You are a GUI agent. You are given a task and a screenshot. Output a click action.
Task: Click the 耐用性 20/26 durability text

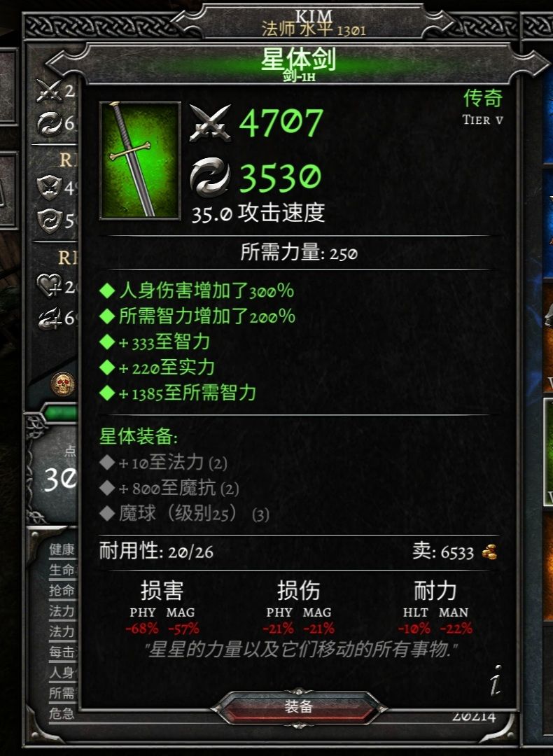click(156, 551)
